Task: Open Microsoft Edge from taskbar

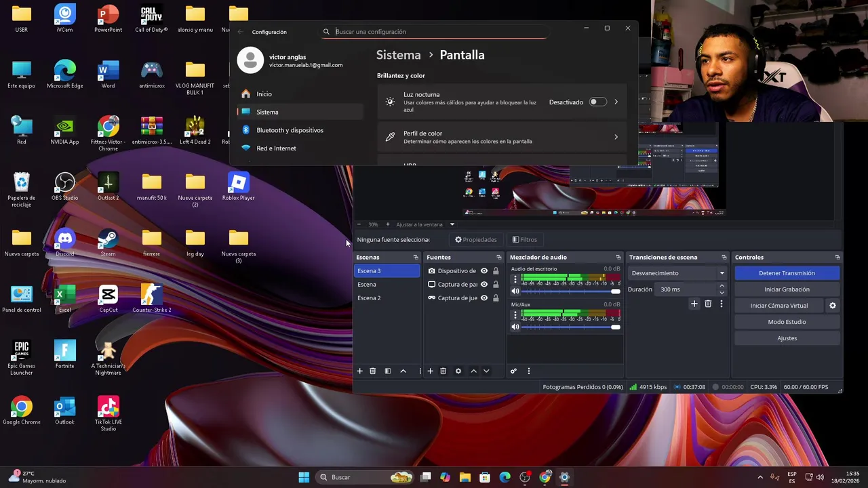Action: click(505, 477)
